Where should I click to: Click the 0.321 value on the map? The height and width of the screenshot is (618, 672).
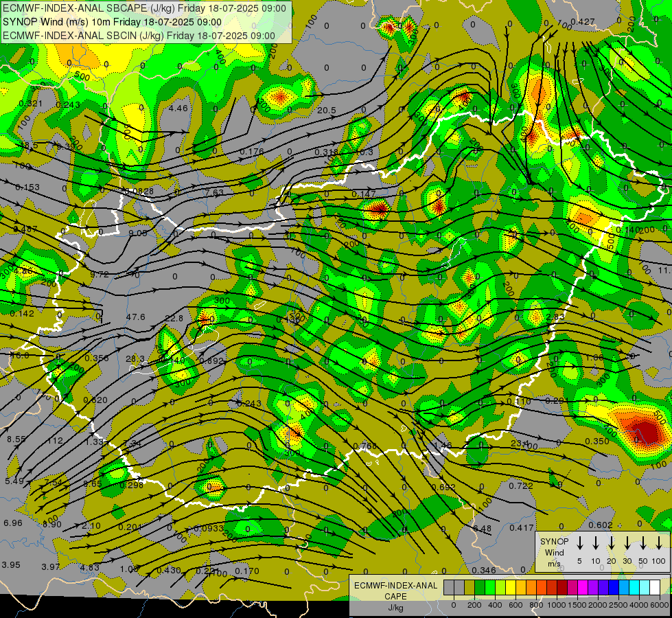coord(31,104)
